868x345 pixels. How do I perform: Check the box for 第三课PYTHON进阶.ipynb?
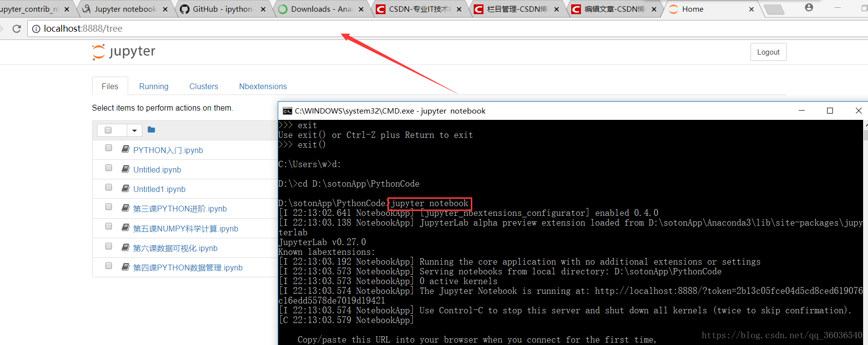(x=109, y=207)
